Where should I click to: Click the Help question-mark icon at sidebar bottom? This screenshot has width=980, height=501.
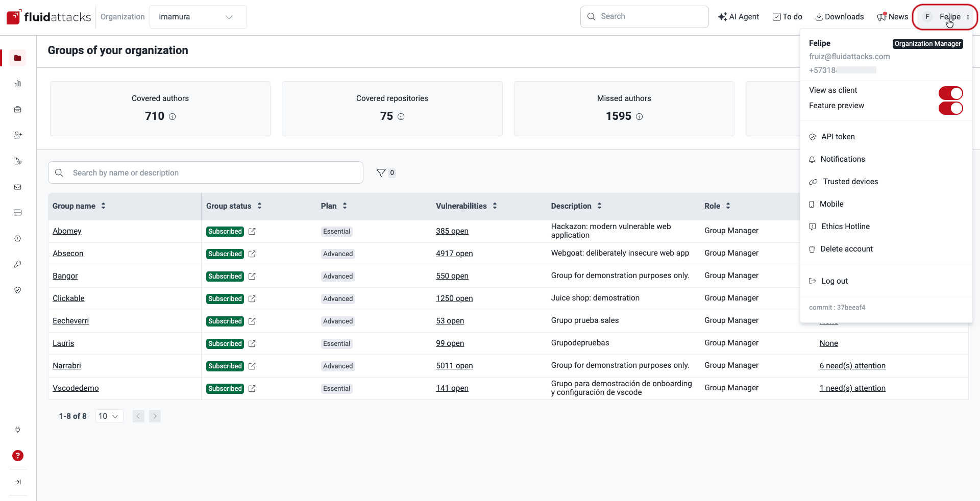[18, 456]
